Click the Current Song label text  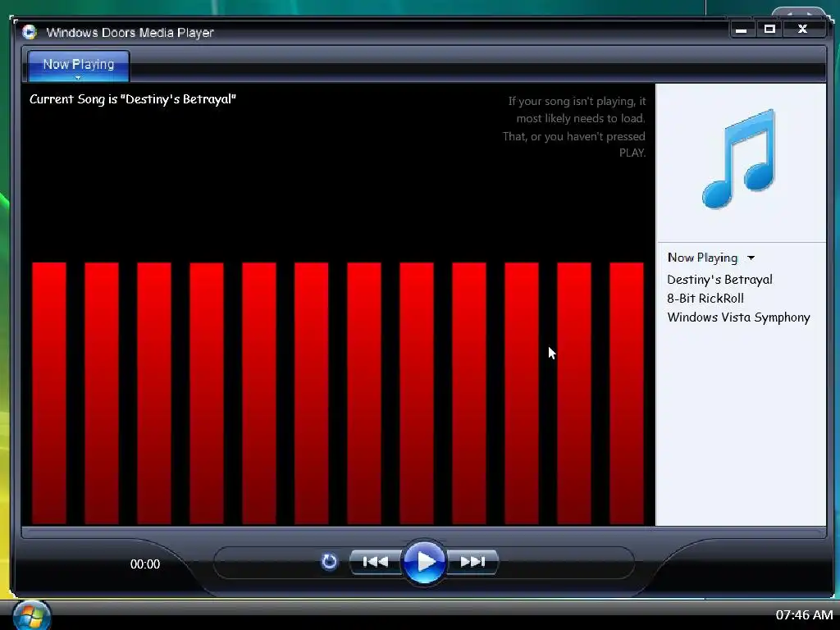pos(132,99)
